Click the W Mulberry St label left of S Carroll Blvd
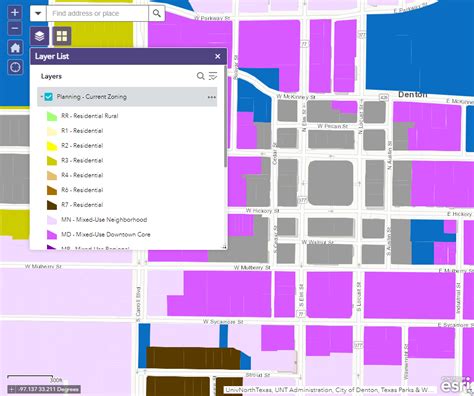Viewport: 474px width, 396px height. pyautogui.click(x=43, y=267)
